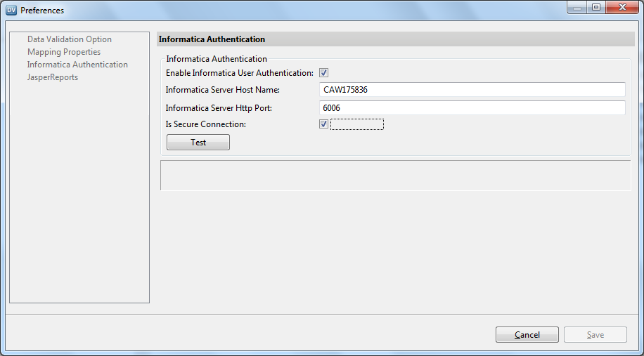Viewport: 644px width, 356px height.
Task: Select Mapping Properties in the preferences list
Action: [64, 52]
